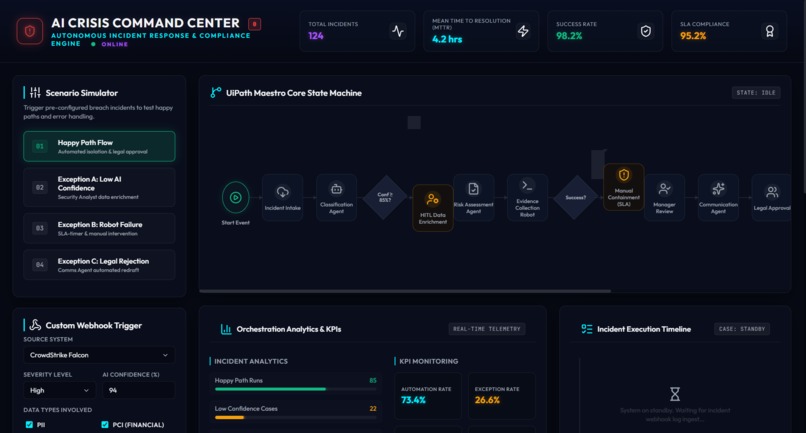Click the Total Incidents pulse icon

(x=398, y=31)
